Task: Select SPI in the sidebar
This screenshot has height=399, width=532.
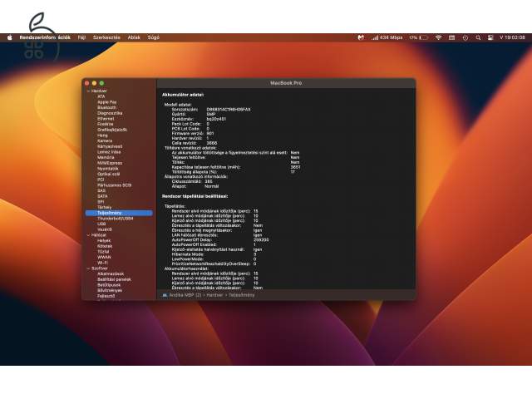Action: click(101, 202)
